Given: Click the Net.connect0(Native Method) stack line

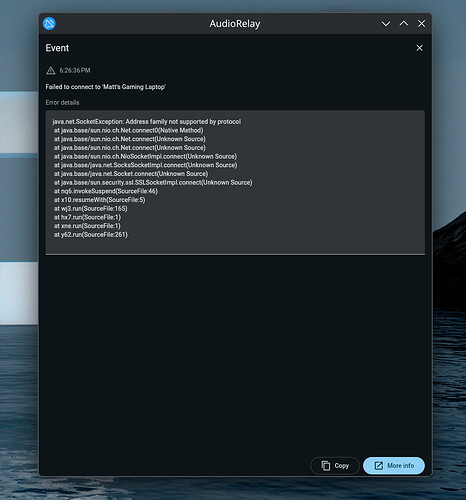Looking at the screenshot, I should (129, 130).
